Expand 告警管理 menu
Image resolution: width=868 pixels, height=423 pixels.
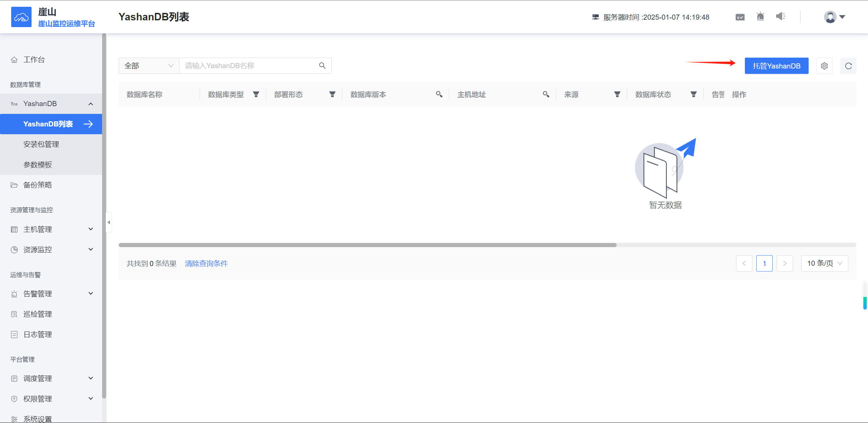51,294
